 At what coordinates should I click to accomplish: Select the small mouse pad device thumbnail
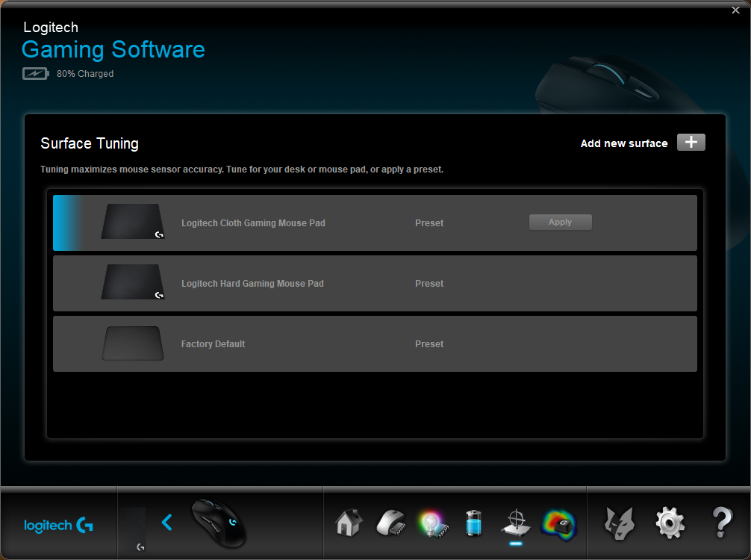coord(134,529)
